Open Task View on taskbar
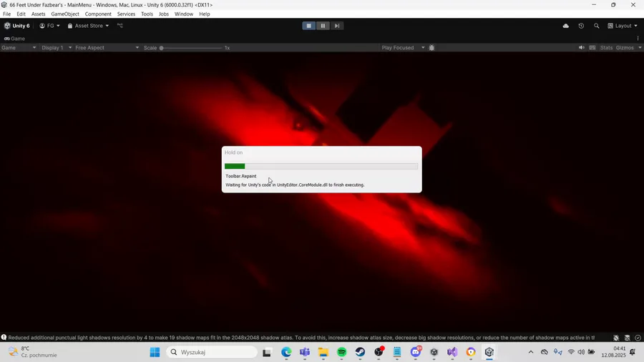 coord(267,352)
